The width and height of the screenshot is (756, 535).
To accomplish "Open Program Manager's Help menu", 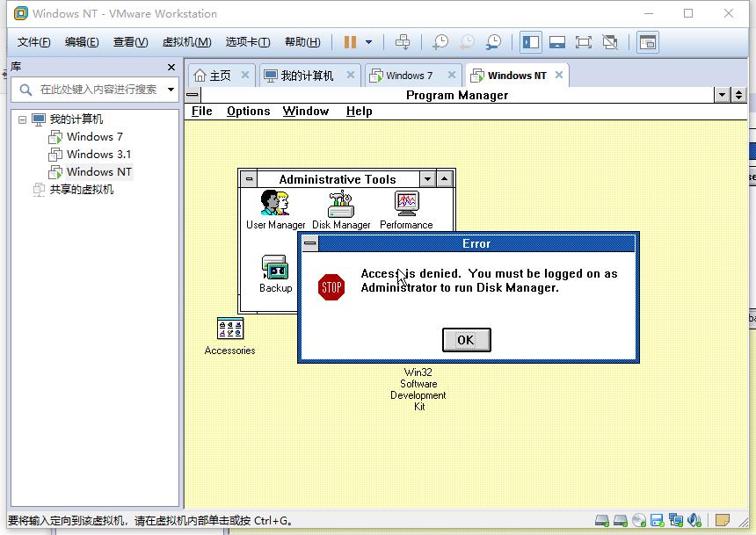I will (360, 112).
